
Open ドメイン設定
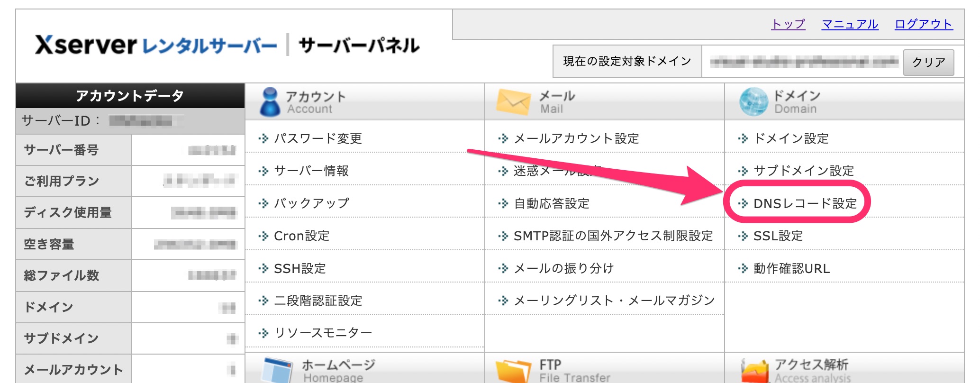coord(791,138)
